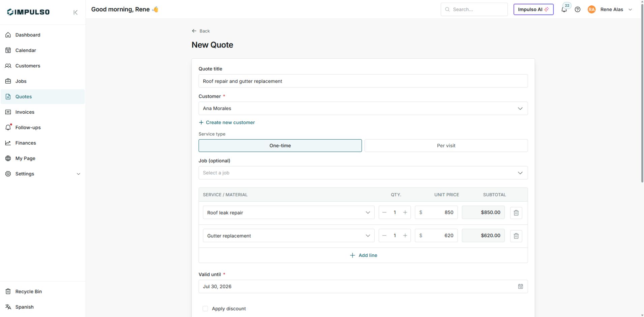Click the UNIT PRICE column header

[x=447, y=195]
